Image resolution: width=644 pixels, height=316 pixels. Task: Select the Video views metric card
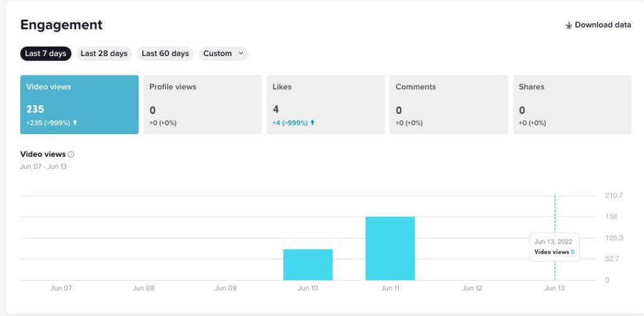[x=79, y=104]
